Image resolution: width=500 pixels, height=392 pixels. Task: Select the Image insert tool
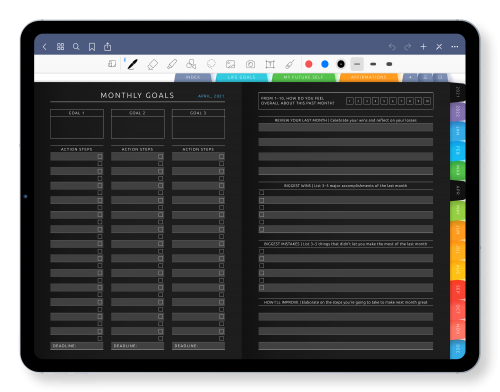(x=230, y=64)
